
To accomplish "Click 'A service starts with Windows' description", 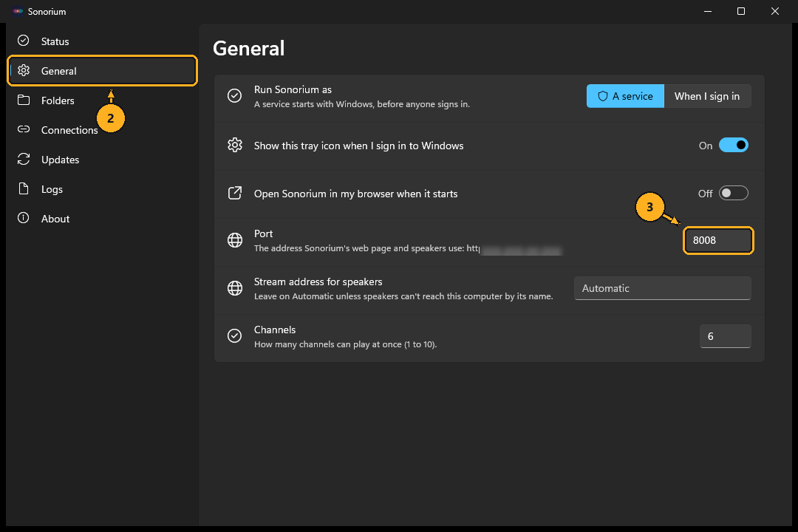I will pyautogui.click(x=362, y=104).
